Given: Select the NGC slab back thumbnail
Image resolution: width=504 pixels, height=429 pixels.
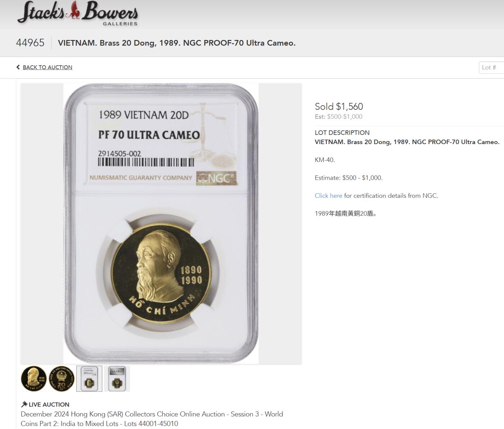Looking at the screenshot, I should [117, 379].
